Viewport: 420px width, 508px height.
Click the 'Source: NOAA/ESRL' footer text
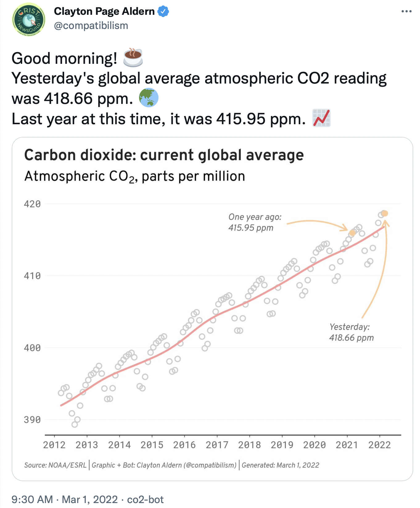[x=55, y=465]
